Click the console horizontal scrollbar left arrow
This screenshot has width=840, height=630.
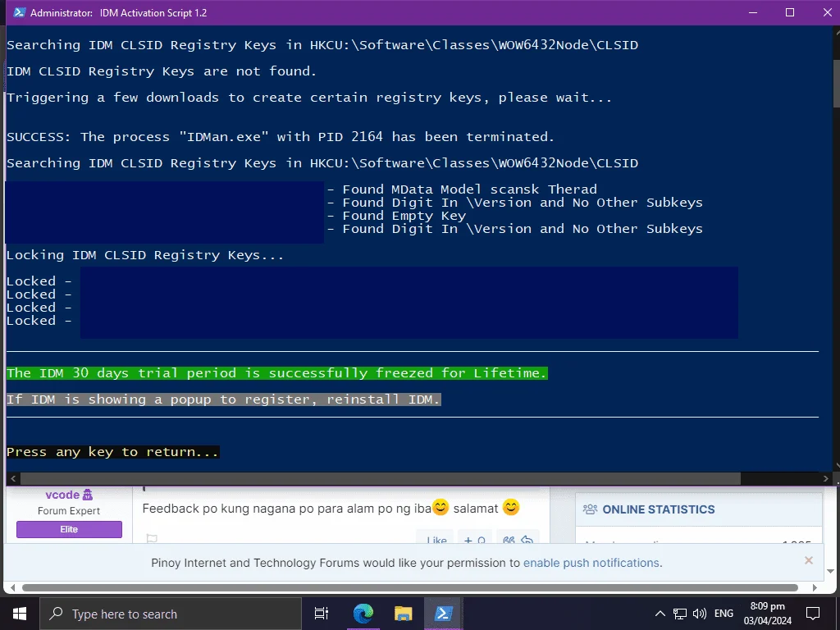coord(13,478)
